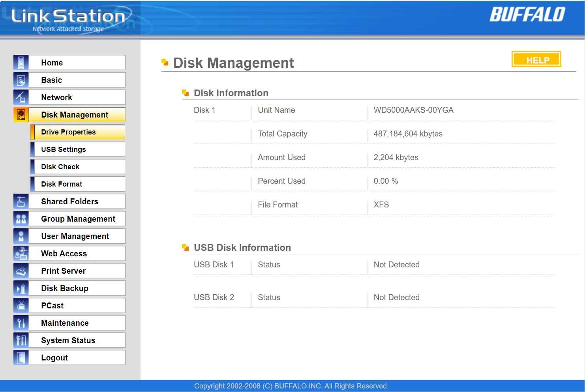Click the Basic settings icon
The image size is (585, 392).
coord(21,80)
